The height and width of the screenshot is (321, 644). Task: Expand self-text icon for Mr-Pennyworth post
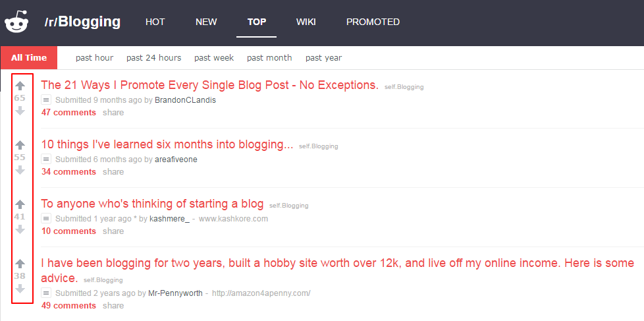pos(46,293)
